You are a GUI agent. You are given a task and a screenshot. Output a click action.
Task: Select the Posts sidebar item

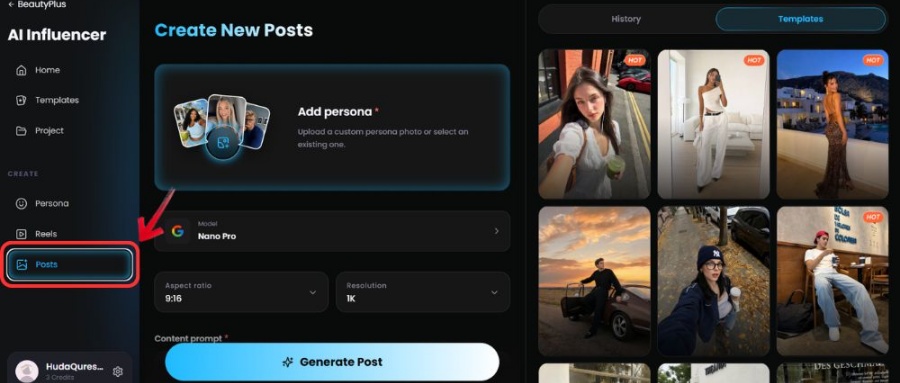70,265
